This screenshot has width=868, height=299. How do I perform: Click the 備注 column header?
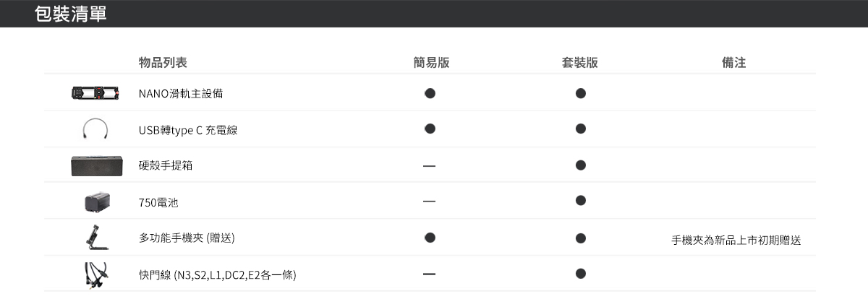(x=734, y=63)
